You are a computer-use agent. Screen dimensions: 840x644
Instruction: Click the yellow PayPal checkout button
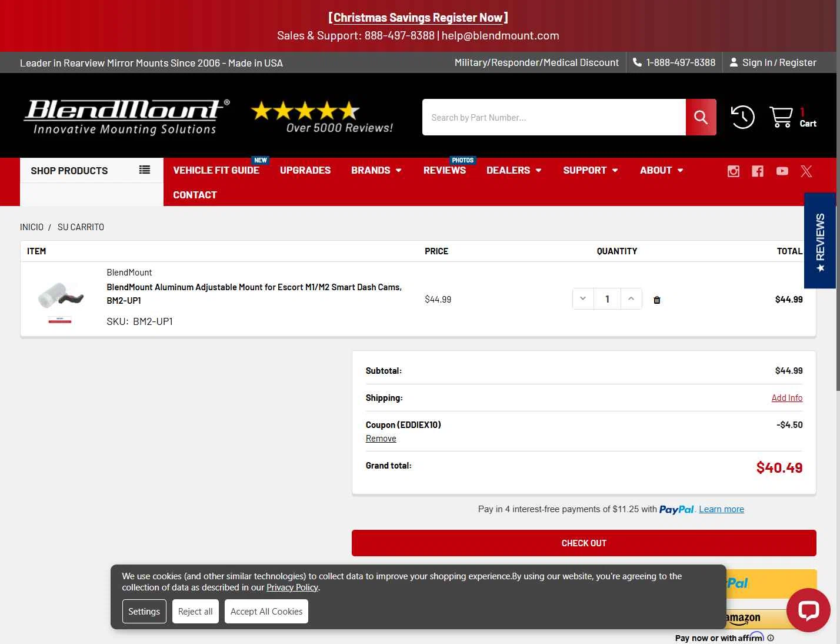771,583
